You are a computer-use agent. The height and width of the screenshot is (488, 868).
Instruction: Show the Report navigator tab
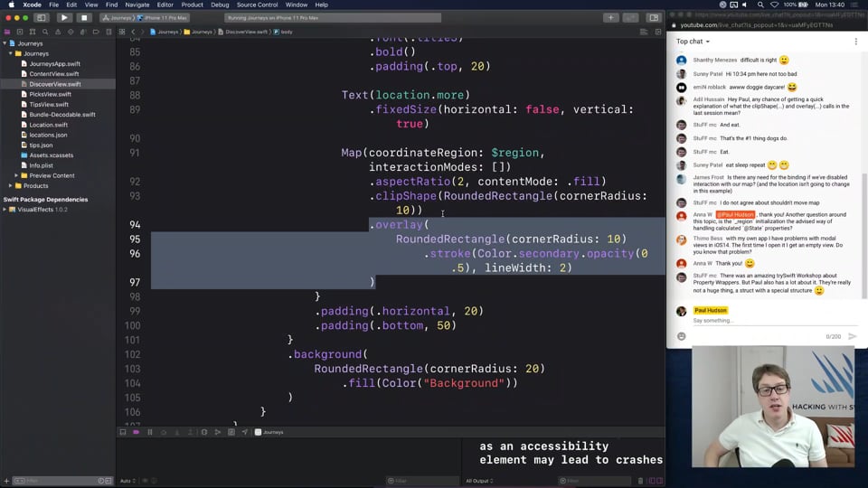tap(109, 33)
